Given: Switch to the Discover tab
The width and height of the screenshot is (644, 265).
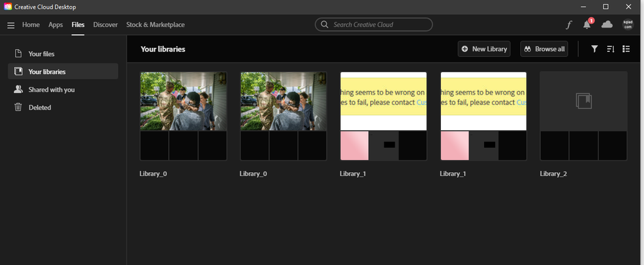Looking at the screenshot, I should tap(106, 25).
